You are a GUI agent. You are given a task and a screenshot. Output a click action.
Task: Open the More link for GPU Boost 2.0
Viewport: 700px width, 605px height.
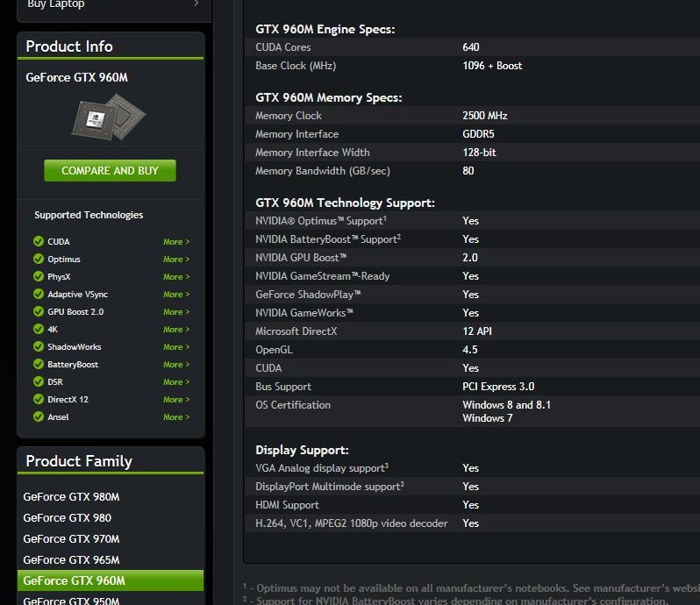(175, 312)
